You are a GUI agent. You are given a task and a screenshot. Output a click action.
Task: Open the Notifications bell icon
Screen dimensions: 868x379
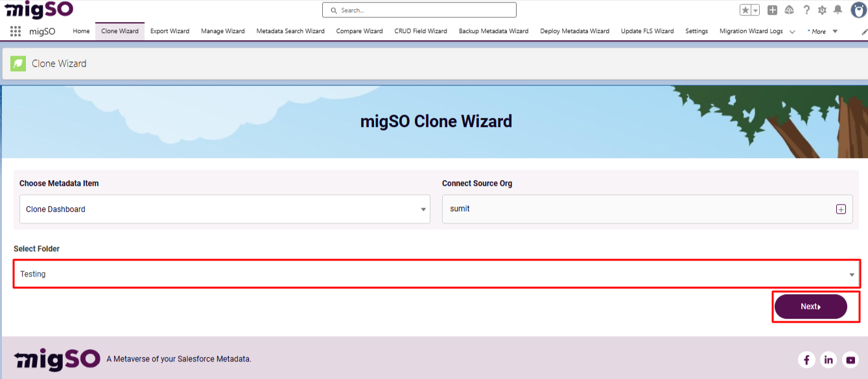pos(836,9)
